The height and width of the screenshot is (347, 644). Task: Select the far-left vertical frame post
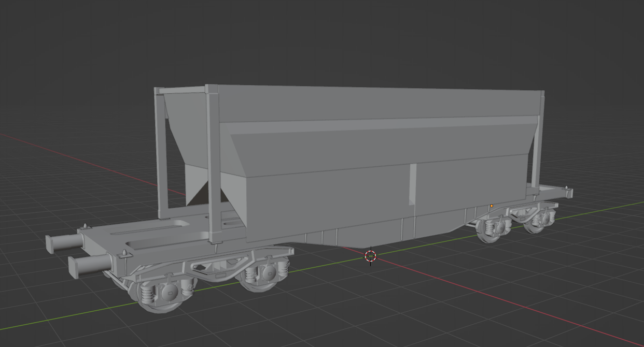(x=161, y=153)
